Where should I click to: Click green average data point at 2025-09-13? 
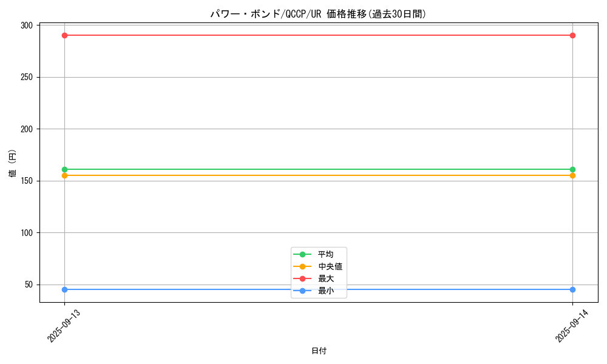pyautogui.click(x=65, y=169)
